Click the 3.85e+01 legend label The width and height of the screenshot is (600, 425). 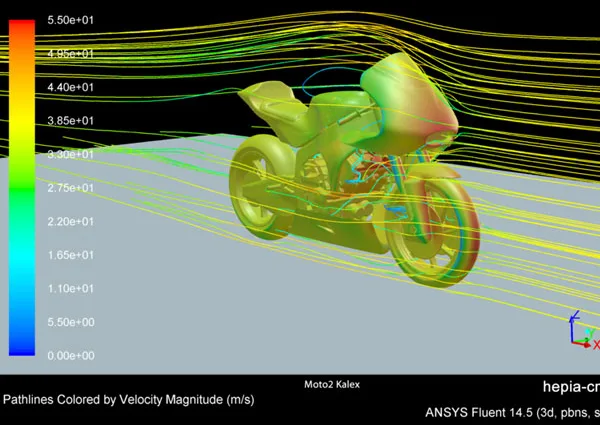[70, 121]
